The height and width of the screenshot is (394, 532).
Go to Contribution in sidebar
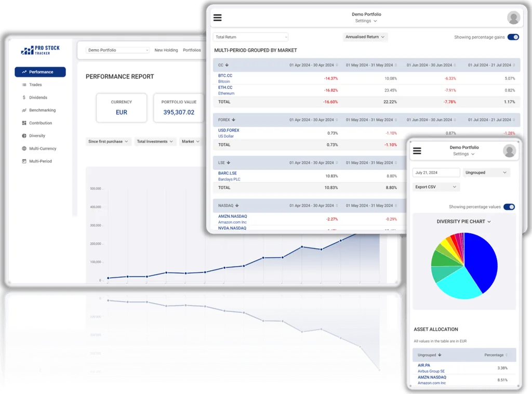(41, 123)
